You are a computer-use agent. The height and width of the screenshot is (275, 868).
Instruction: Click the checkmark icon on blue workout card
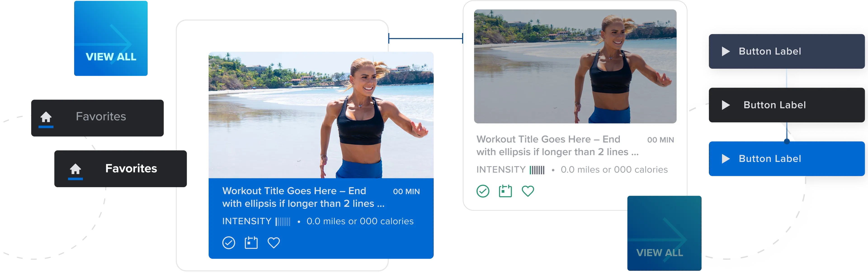[x=229, y=243]
